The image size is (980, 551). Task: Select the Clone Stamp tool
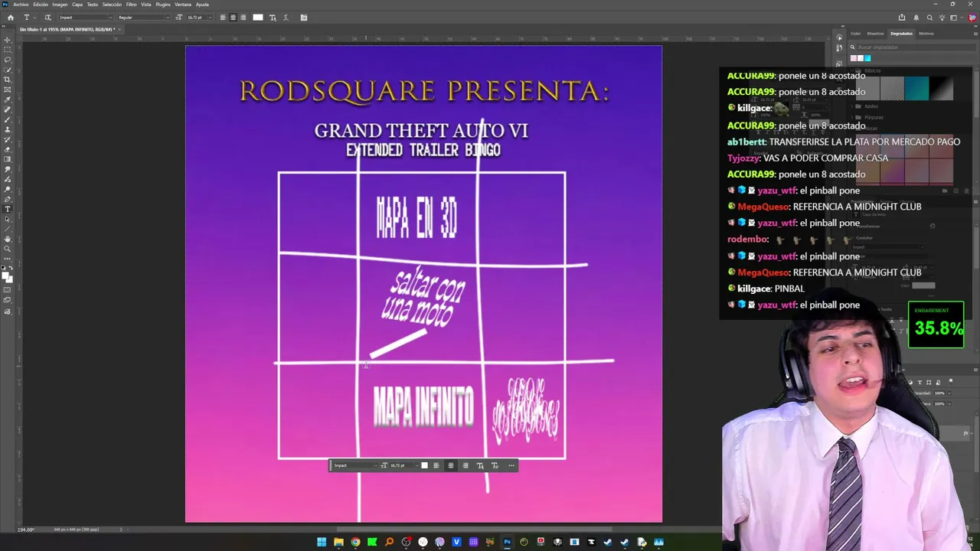8,129
